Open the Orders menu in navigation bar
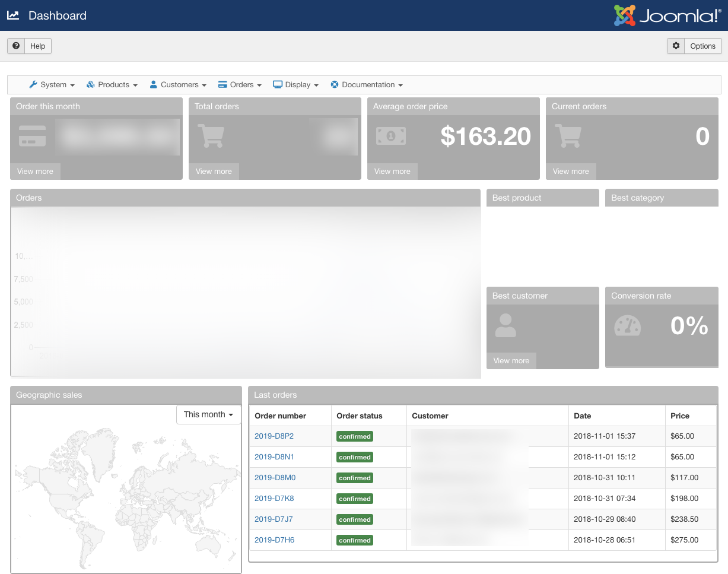Viewport: 728px width, 574px height. click(x=240, y=85)
